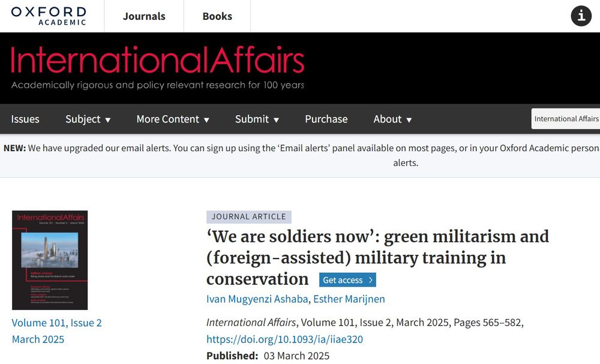Go to the Oxford Academic home logo
Screen dimensions: 600x364
(49, 16)
